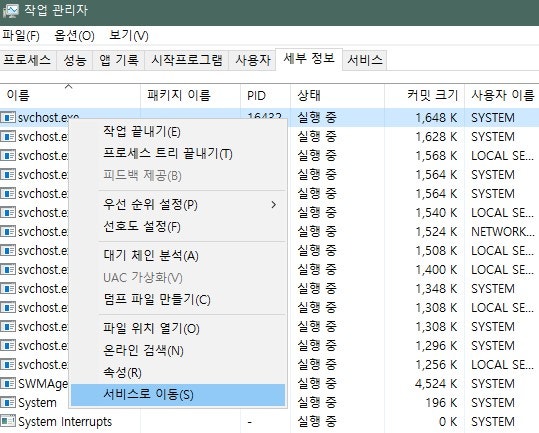
Task: Click the Task Manager title bar icon
Action: pos(11,11)
